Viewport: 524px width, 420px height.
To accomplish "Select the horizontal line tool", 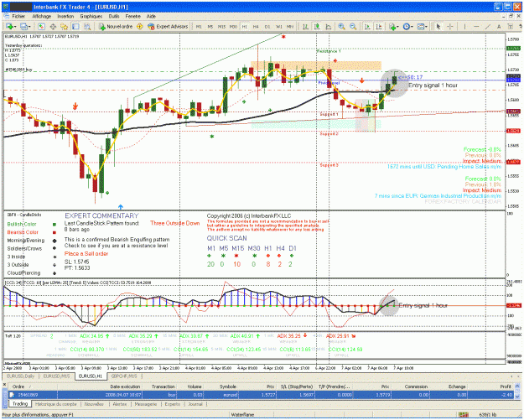I will click(x=476, y=26).
